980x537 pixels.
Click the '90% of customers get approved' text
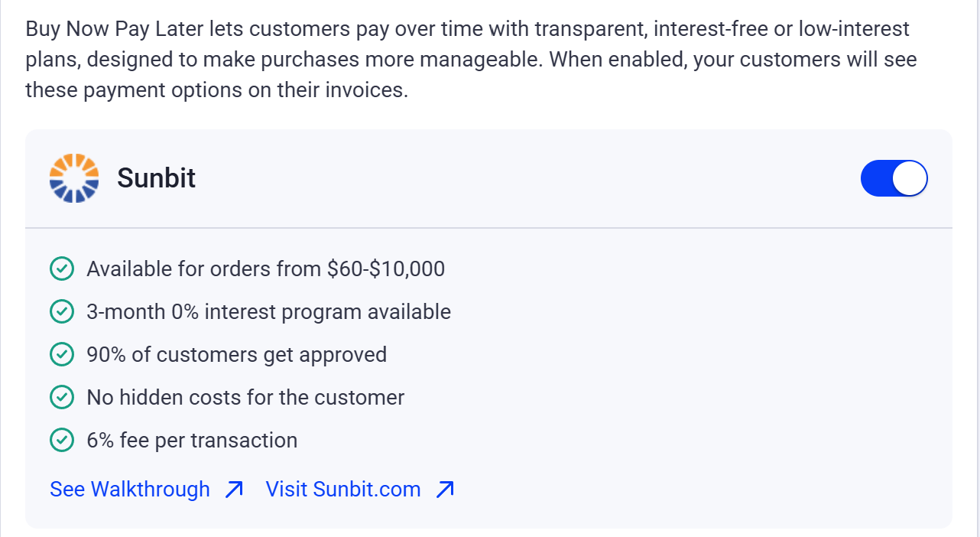236,355
